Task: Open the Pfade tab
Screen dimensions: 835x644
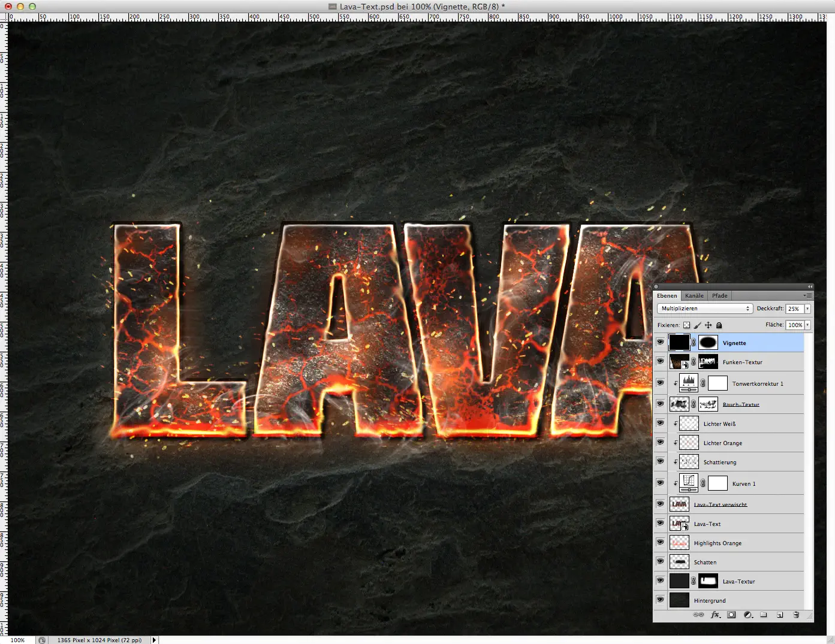Action: pyautogui.click(x=719, y=295)
